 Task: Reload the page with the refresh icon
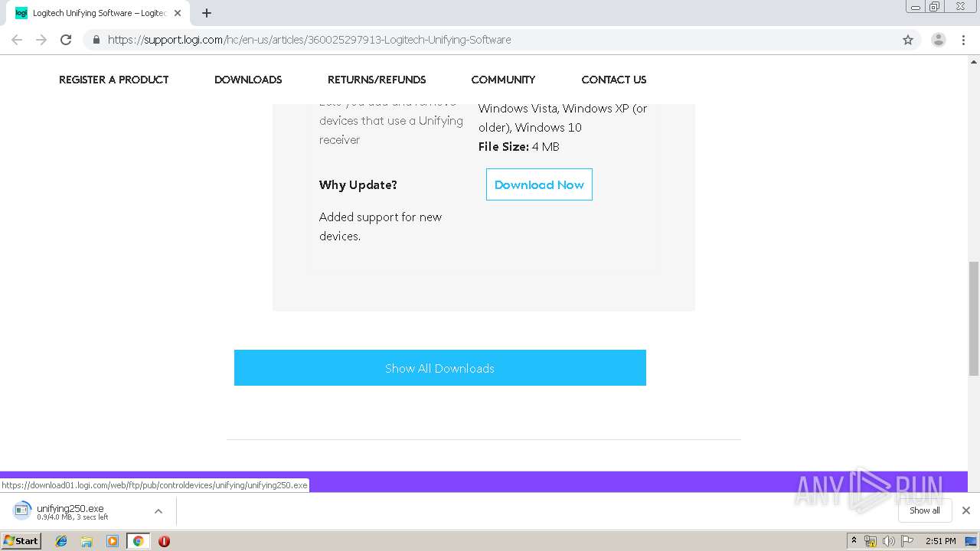(x=66, y=40)
